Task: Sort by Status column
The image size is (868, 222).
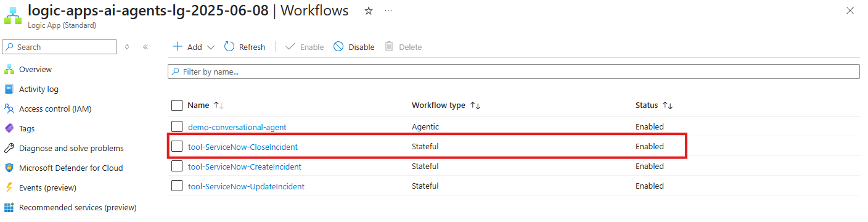Action: click(654, 105)
